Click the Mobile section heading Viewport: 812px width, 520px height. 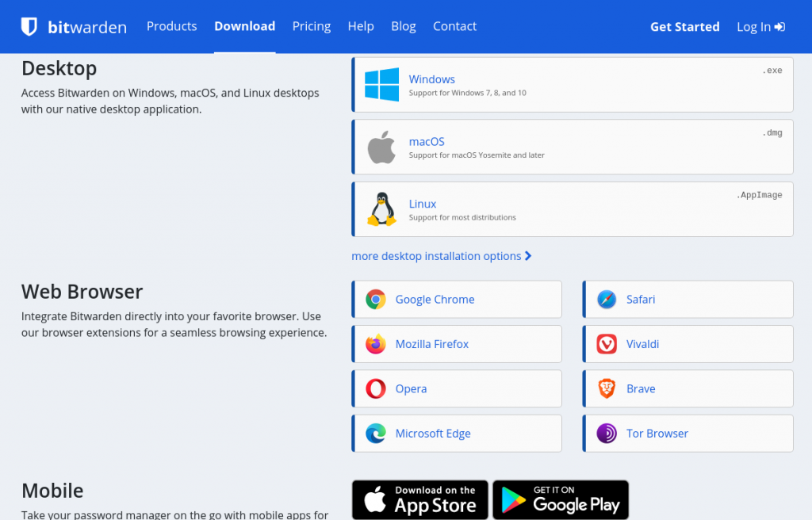[52, 491]
